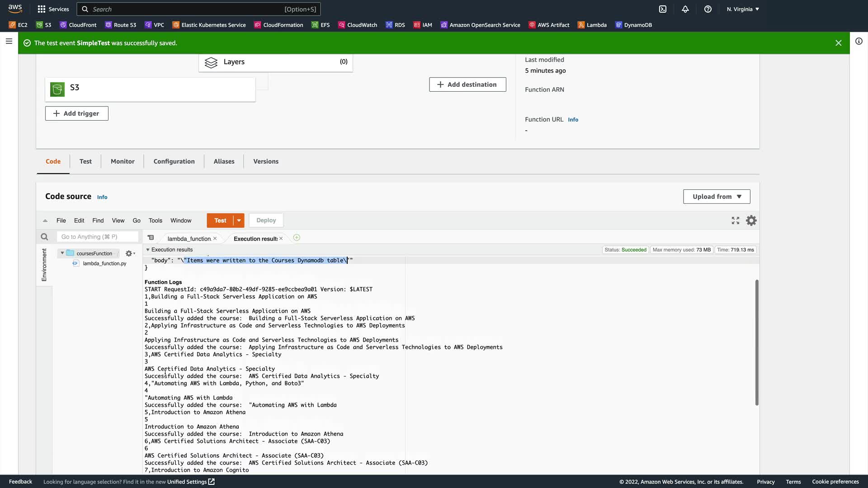Click the editor search magnifier icon
868x488 pixels.
pos(44,237)
